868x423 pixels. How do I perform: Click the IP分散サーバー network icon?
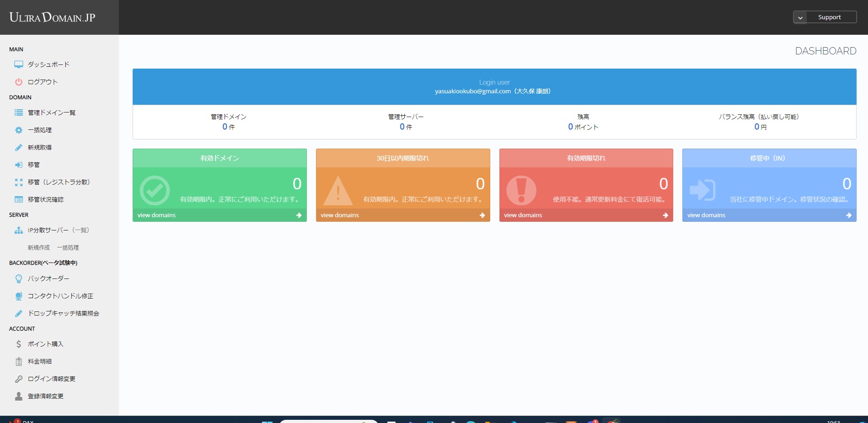[x=18, y=230]
